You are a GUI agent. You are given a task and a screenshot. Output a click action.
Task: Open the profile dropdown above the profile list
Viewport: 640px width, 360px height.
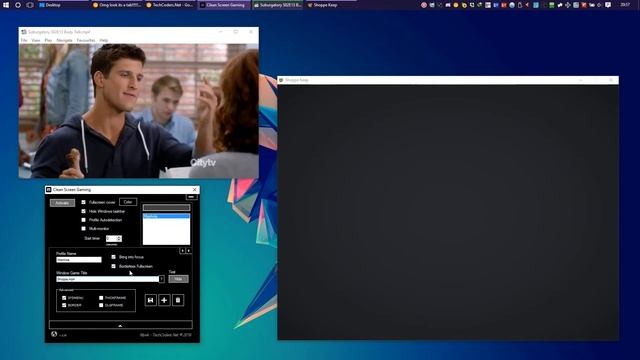(x=166, y=208)
